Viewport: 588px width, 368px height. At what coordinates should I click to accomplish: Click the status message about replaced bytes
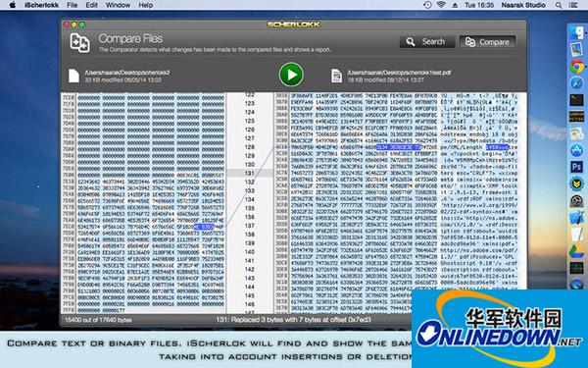pyautogui.click(x=293, y=320)
